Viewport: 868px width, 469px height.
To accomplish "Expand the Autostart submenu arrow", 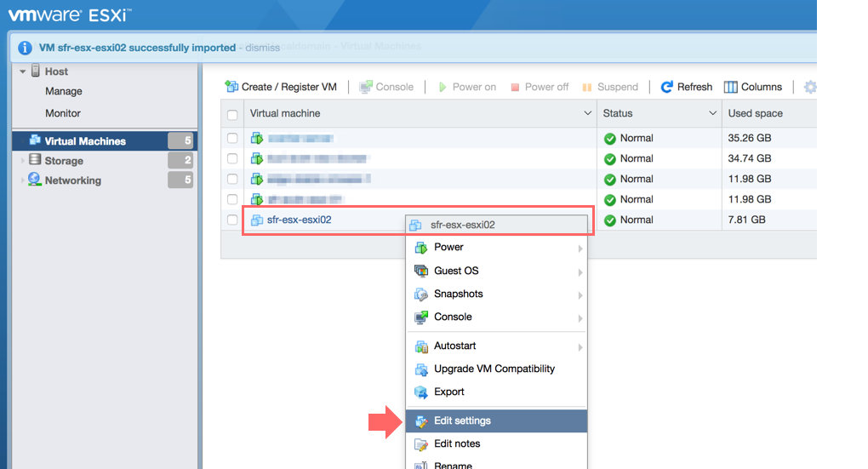I will [x=580, y=347].
